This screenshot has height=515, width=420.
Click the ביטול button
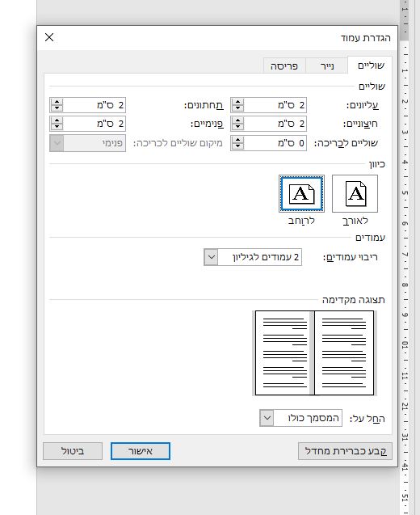click(x=73, y=451)
